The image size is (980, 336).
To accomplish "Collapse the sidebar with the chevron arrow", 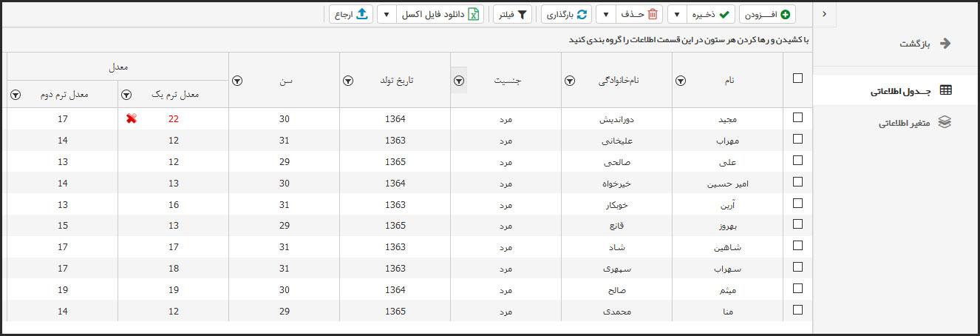I will 824,13.
